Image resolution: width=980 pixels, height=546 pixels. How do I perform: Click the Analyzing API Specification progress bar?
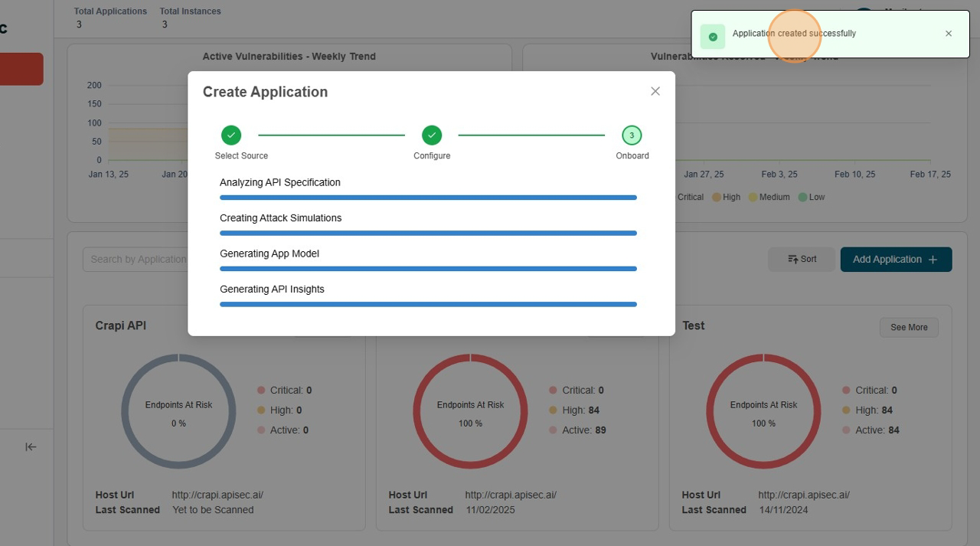click(428, 198)
